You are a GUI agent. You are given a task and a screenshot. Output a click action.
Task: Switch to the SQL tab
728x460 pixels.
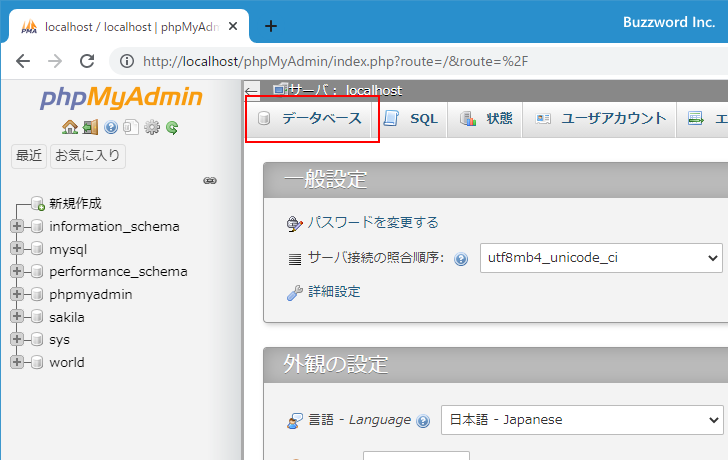[x=410, y=119]
